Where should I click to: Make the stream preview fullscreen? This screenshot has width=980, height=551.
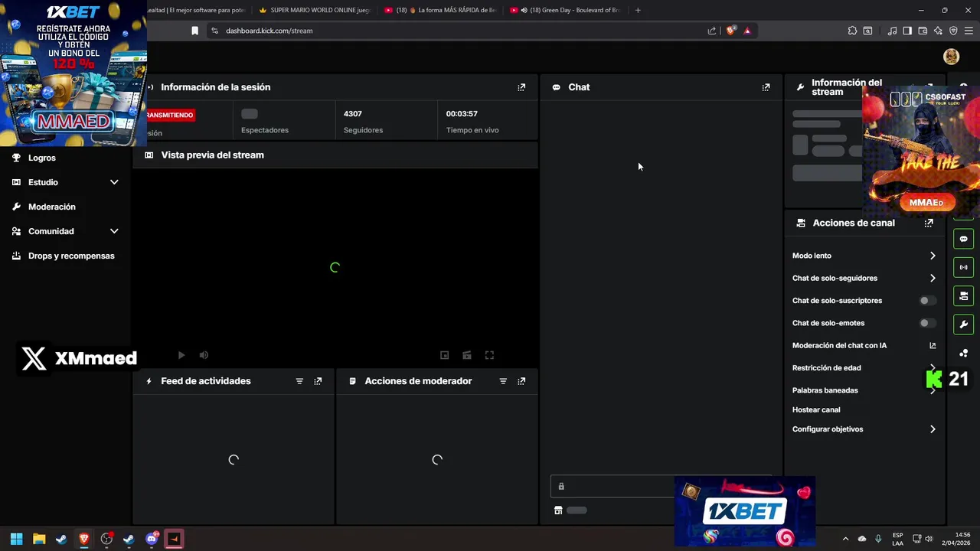[489, 355]
